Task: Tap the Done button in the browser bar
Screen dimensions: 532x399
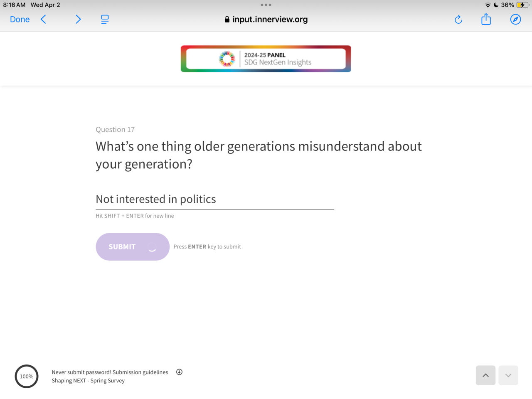Action: coord(20,20)
